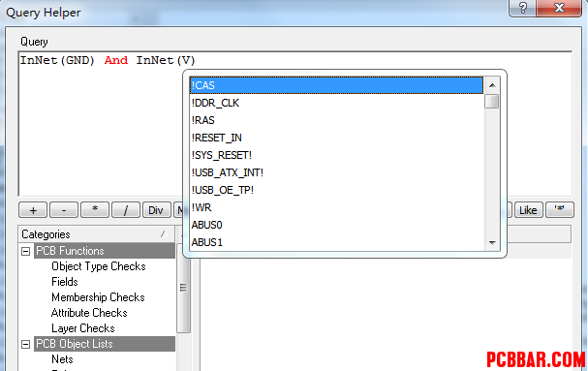Select the PCB Object Lists node
Image resolution: width=588 pixels, height=371 pixels.
105,344
